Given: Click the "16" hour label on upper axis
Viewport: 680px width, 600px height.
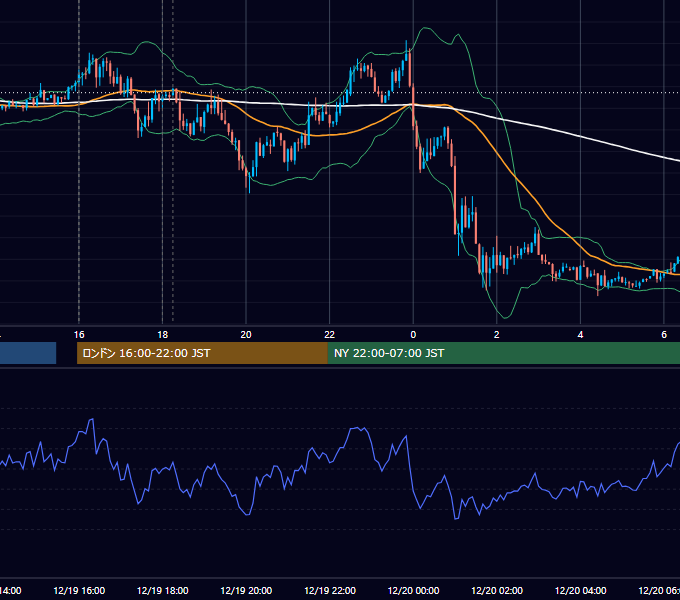Looking at the screenshot, I should pyautogui.click(x=79, y=335).
